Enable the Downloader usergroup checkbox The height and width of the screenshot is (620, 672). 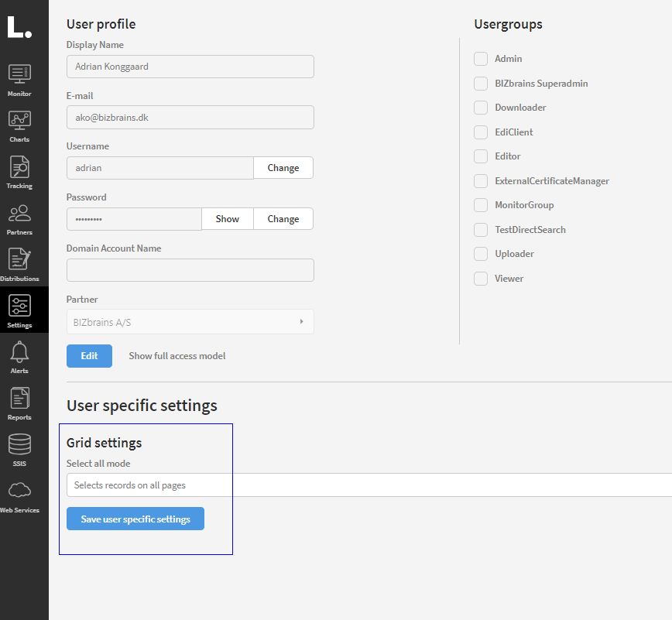coord(481,108)
